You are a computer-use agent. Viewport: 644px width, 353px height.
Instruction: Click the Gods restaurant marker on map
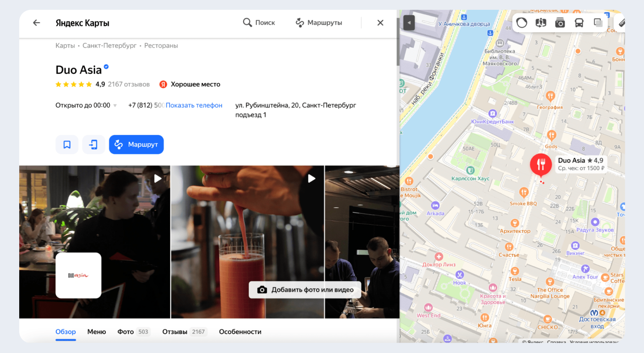551,136
